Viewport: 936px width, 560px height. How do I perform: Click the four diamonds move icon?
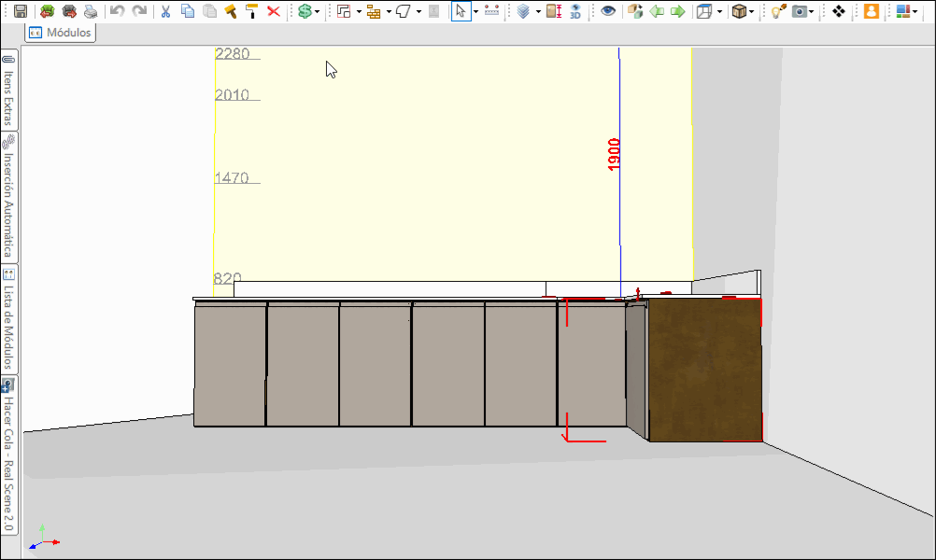(839, 11)
